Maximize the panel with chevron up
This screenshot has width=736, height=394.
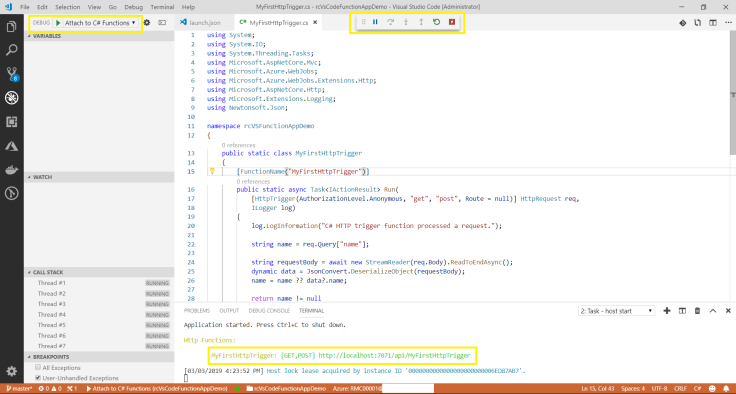click(713, 311)
